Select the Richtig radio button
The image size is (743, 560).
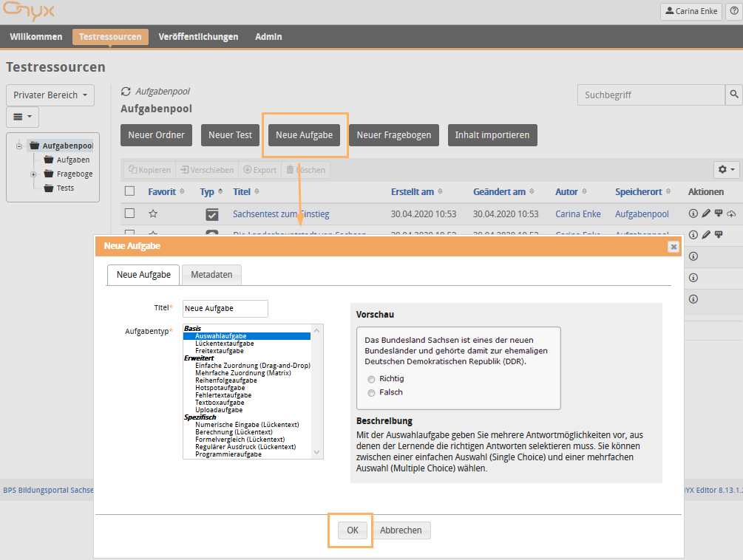coord(372,379)
